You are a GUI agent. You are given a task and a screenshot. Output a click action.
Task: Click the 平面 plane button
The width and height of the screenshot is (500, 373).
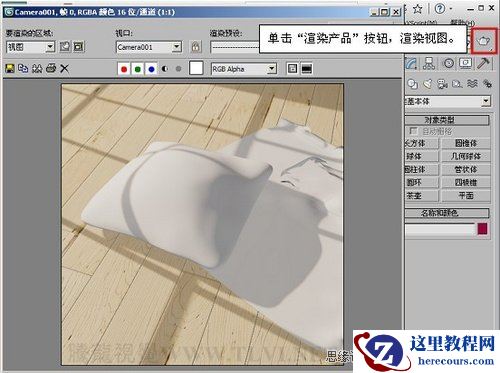466,196
